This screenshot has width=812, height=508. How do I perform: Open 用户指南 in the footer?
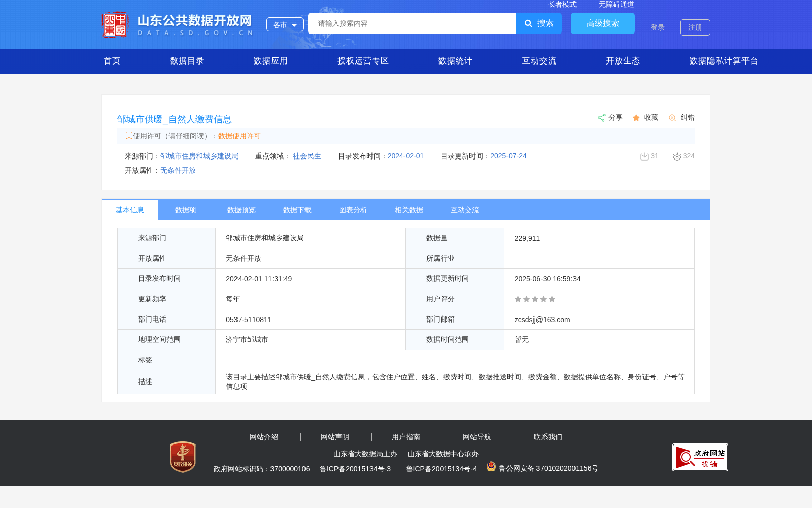point(406,437)
